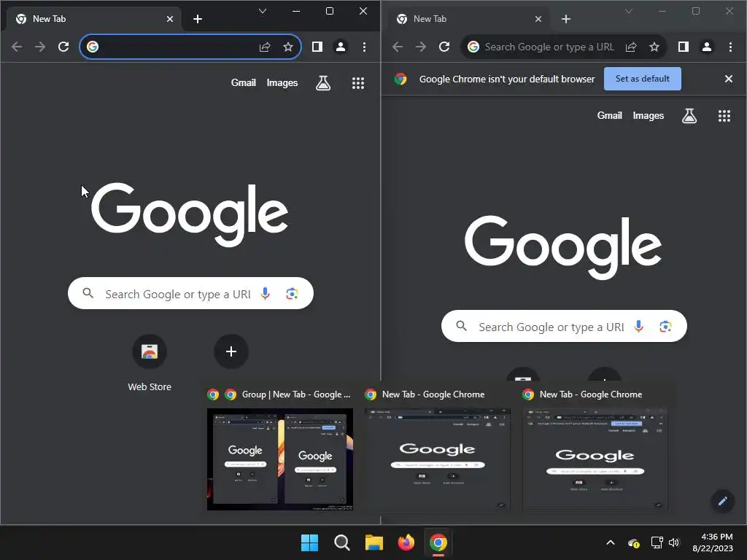
Task: Open Google apps grid in left window
Action: pos(357,83)
